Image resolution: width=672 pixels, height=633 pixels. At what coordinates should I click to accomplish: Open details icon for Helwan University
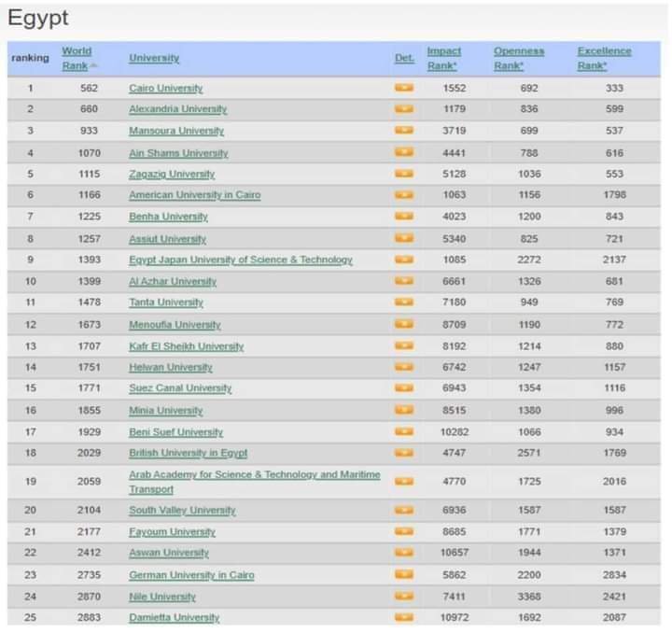coord(404,367)
